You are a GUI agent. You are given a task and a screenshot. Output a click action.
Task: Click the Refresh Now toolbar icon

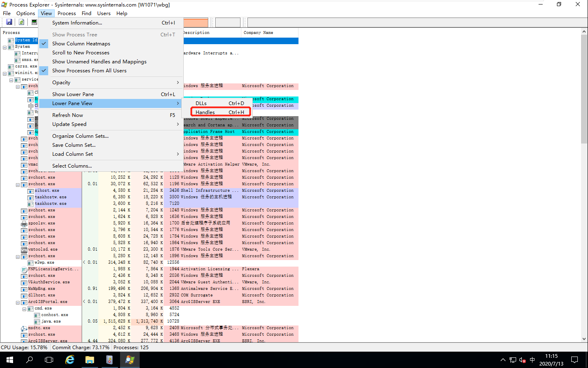click(x=21, y=22)
